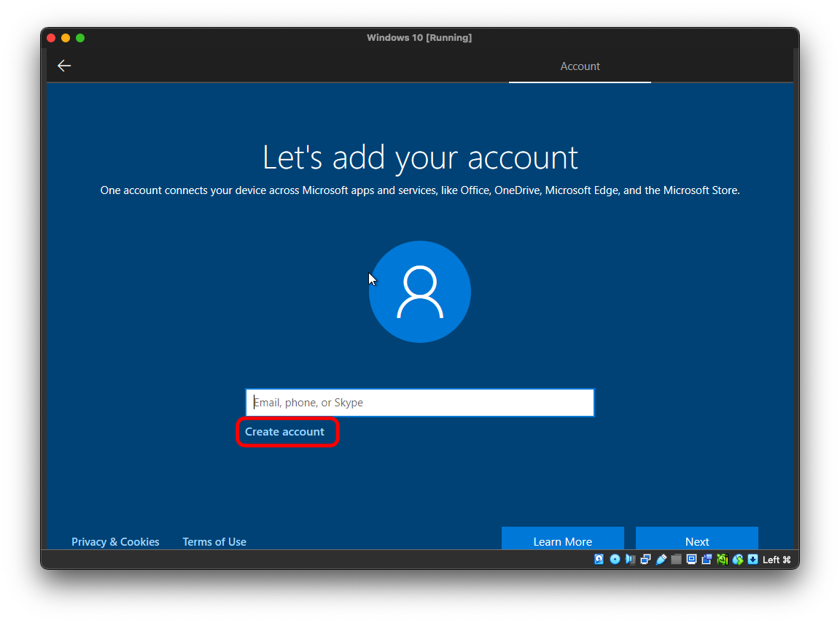Click the network adapter icon in status bar
The height and width of the screenshot is (623, 840).
coord(645,560)
